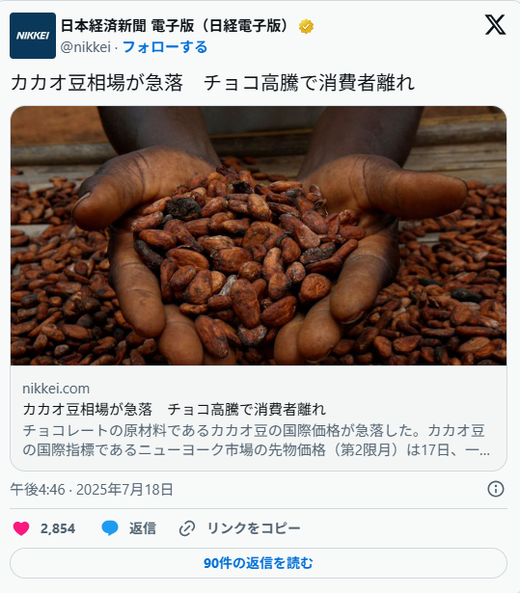520x593 pixels.
Task: Click the 2,854 likes count
Action: [x=58, y=528]
